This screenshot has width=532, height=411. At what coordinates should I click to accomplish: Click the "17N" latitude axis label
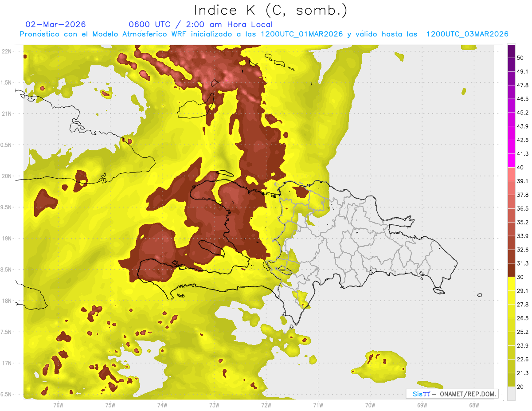(7, 364)
